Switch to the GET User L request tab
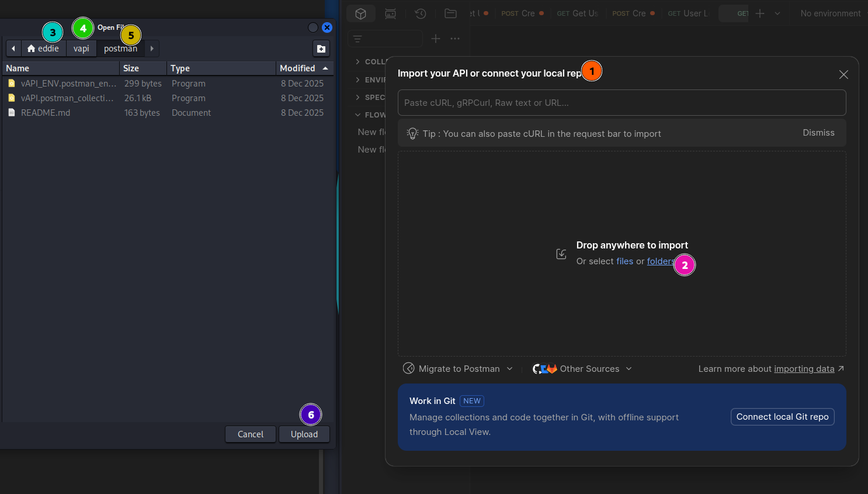This screenshot has height=494, width=868. tap(688, 13)
